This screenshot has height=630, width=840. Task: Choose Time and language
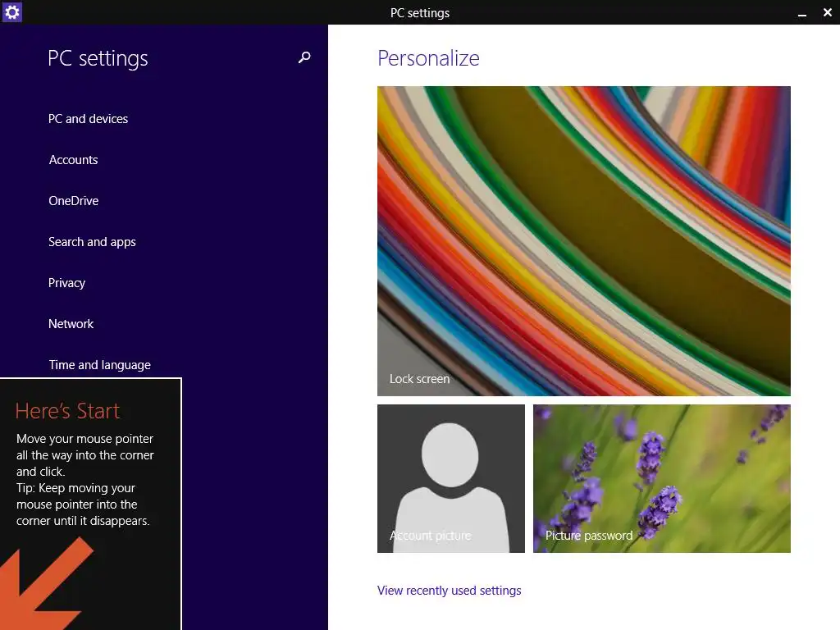coord(99,365)
